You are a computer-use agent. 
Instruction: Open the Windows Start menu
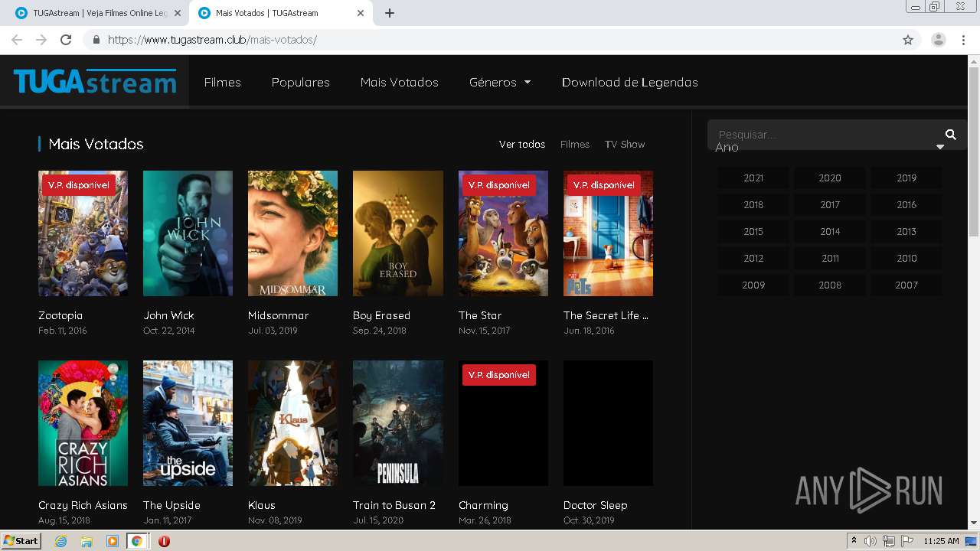[21, 541]
